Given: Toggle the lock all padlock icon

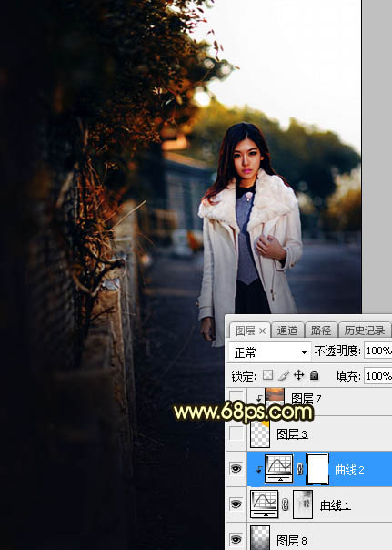Looking at the screenshot, I should pyautogui.click(x=314, y=375).
